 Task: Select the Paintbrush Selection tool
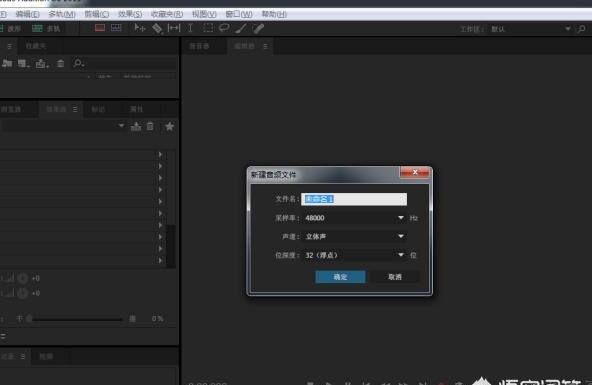pyautogui.click(x=241, y=28)
